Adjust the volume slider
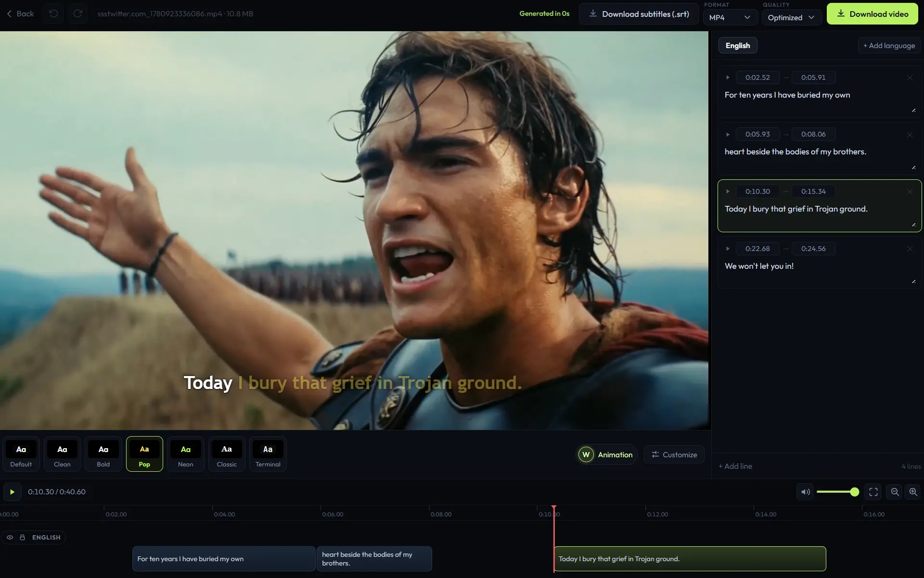 click(x=837, y=491)
